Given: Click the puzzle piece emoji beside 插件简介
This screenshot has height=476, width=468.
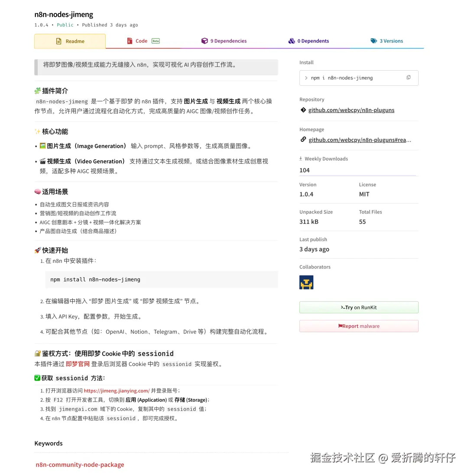Looking at the screenshot, I should [38, 91].
